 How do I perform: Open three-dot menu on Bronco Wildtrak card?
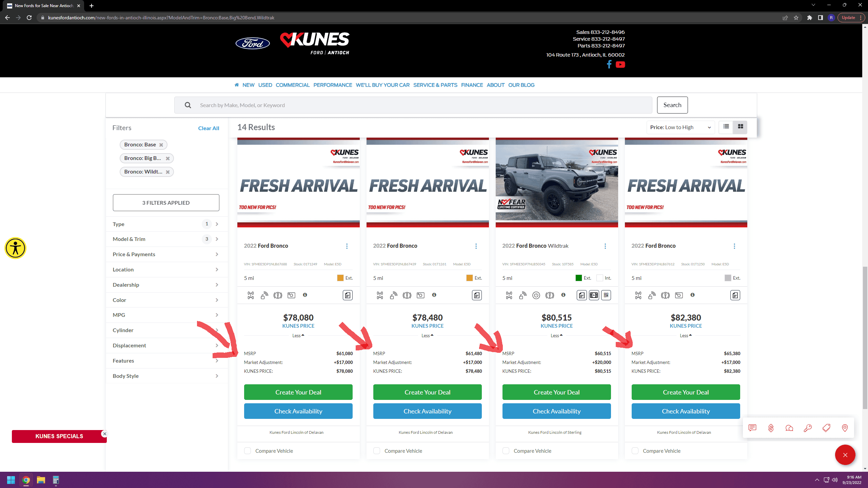click(x=605, y=246)
